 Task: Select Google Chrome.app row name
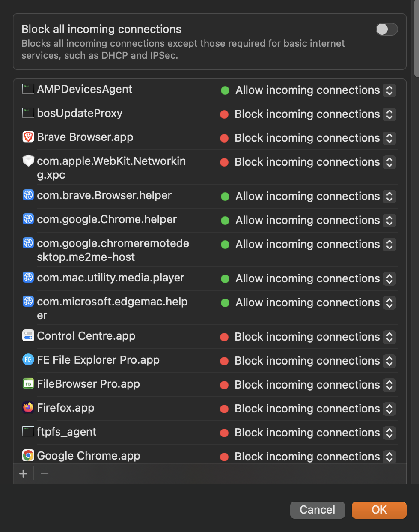pos(89,456)
